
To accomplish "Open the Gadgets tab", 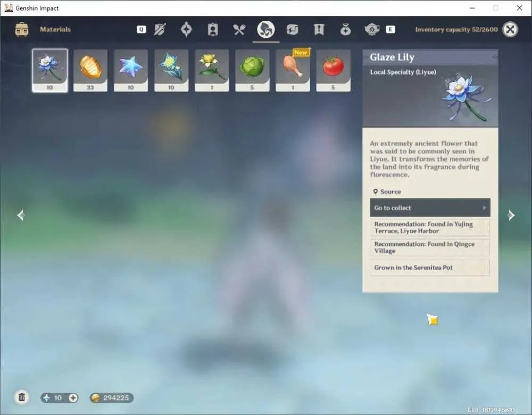I will (292, 29).
